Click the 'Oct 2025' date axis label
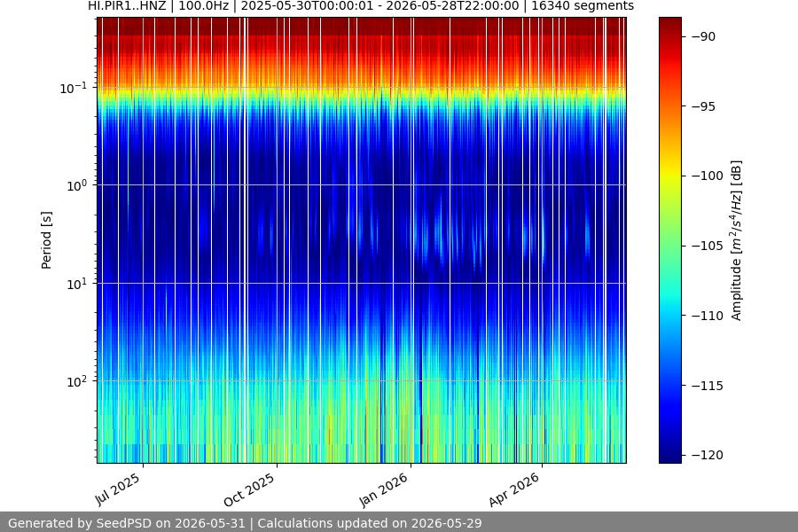The image size is (798, 532). pyautogui.click(x=250, y=489)
